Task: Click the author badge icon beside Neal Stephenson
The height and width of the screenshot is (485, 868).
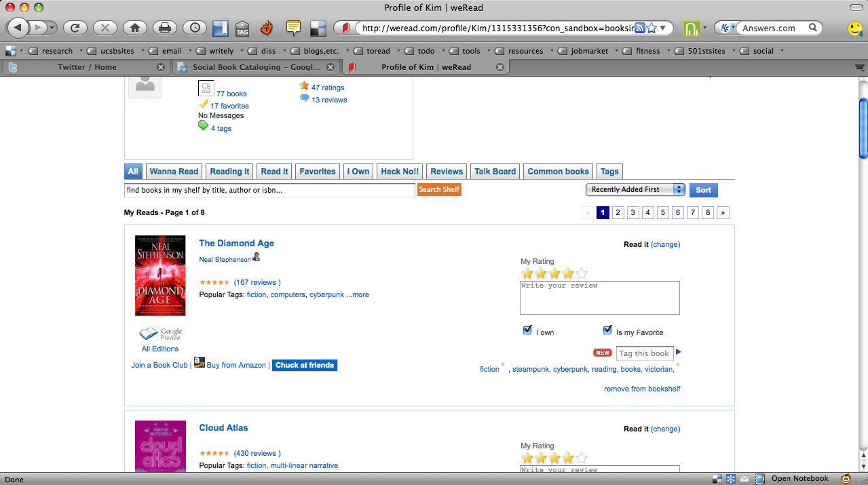Action: pyautogui.click(x=256, y=257)
